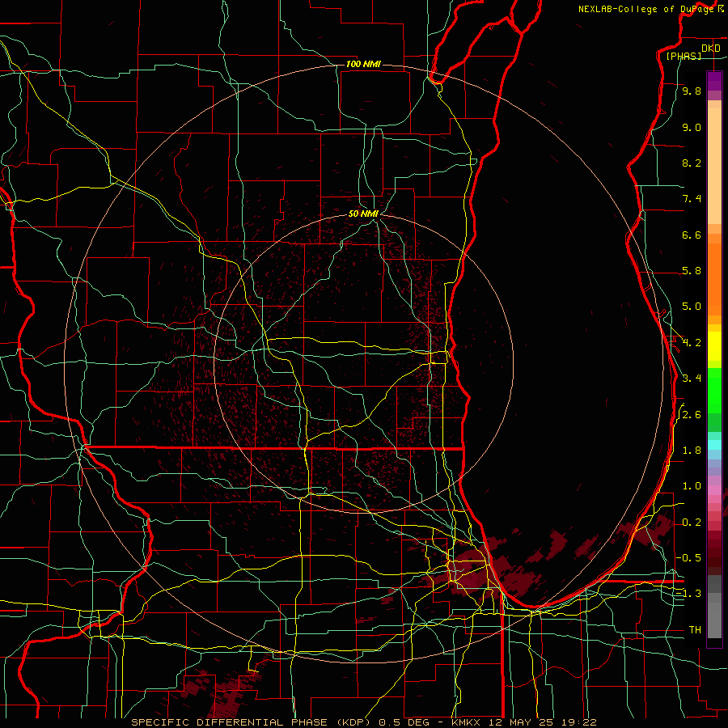Click the [PHAS] legend unit label
The image size is (728, 728).
(684, 56)
